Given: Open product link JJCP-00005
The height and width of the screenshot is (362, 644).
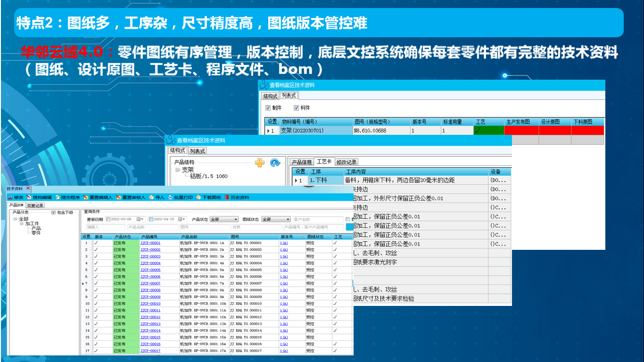Looking at the screenshot, I should pos(150,270).
